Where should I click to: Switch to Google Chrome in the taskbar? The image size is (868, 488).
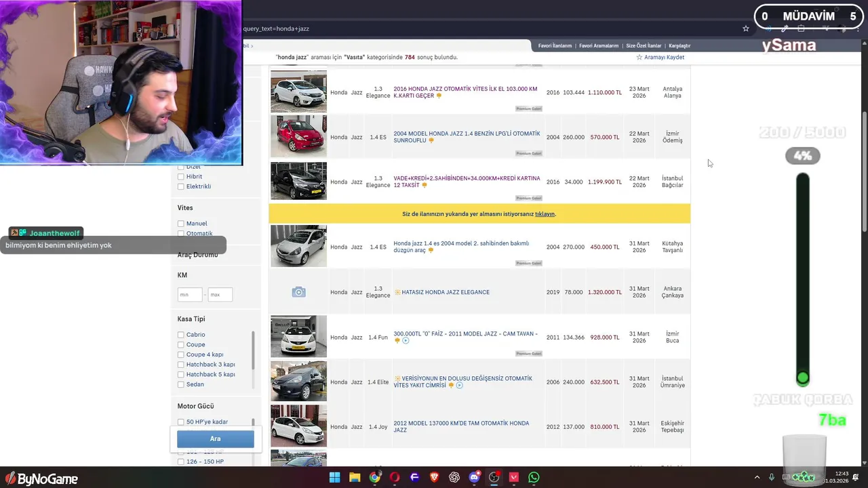pos(374,477)
